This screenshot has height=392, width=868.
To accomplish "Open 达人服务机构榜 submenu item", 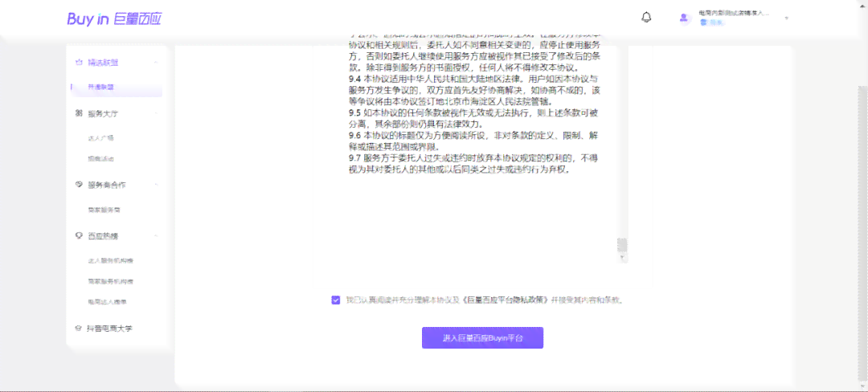I will click(x=111, y=260).
